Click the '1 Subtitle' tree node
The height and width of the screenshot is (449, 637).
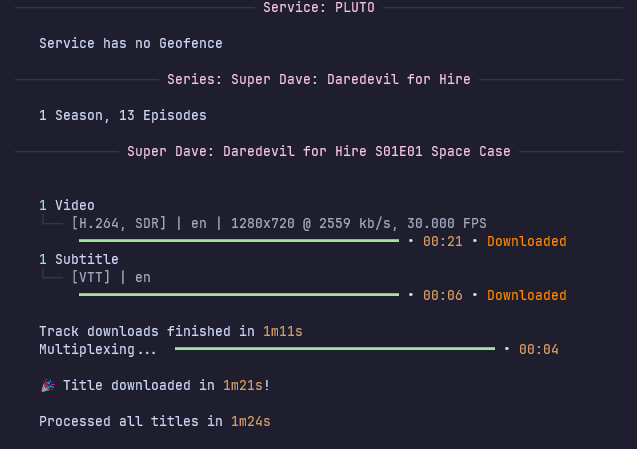point(79,259)
